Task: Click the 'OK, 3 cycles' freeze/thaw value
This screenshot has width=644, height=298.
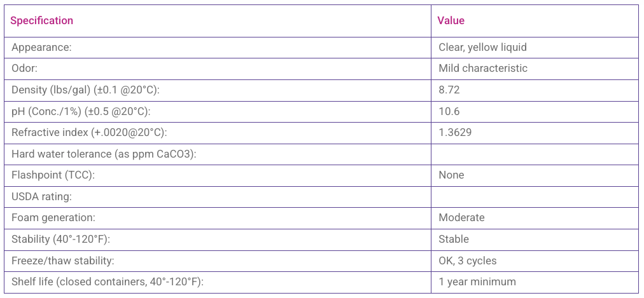Action: coord(467,261)
